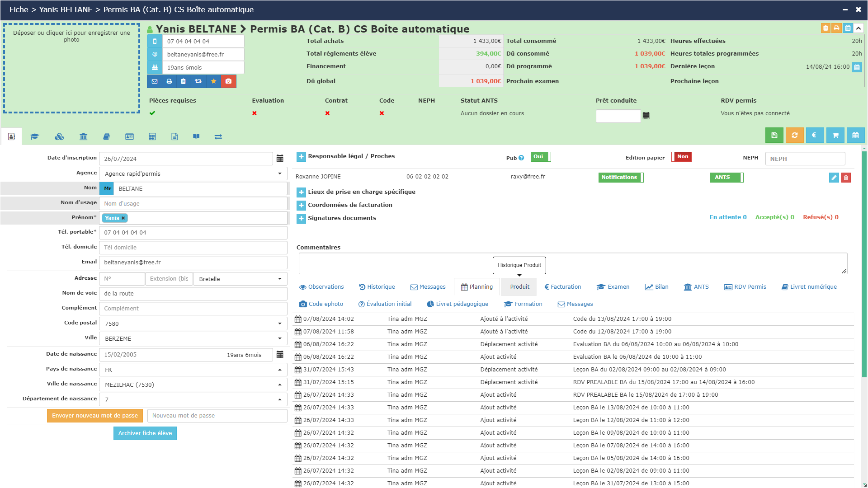This screenshot has width=868, height=488.
Task: Open the ID card tab icon
Action: click(129, 136)
